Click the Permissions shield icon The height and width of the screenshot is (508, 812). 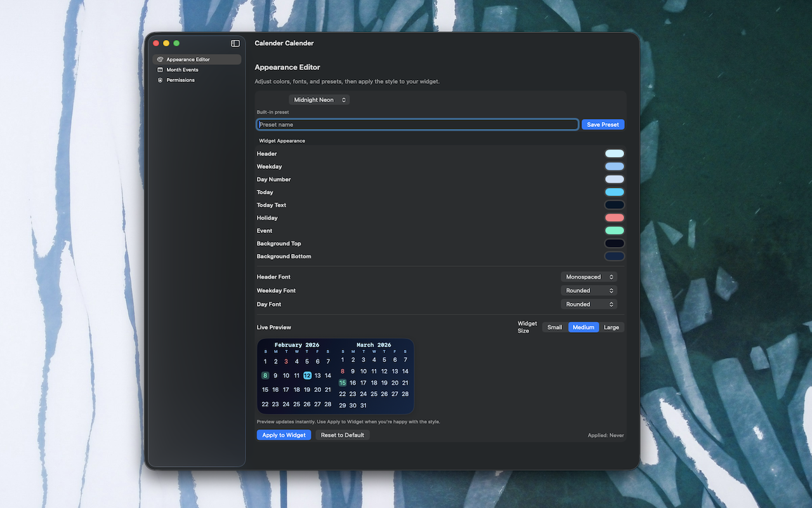click(160, 79)
